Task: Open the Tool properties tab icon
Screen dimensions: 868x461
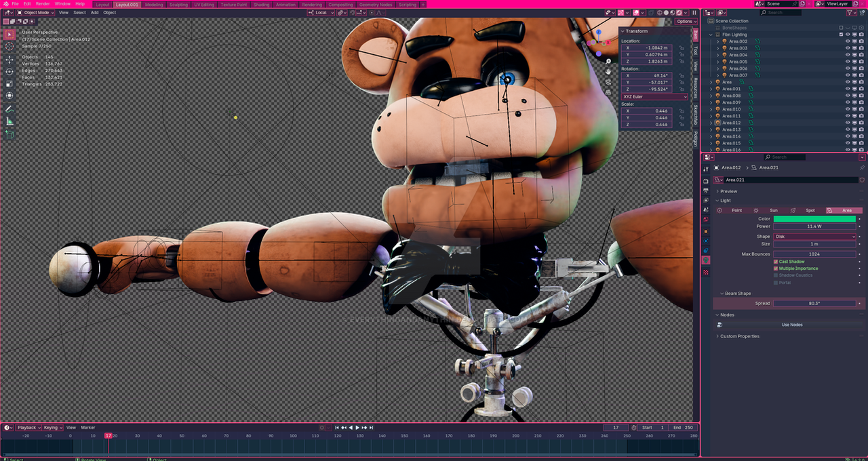Action: tap(706, 169)
